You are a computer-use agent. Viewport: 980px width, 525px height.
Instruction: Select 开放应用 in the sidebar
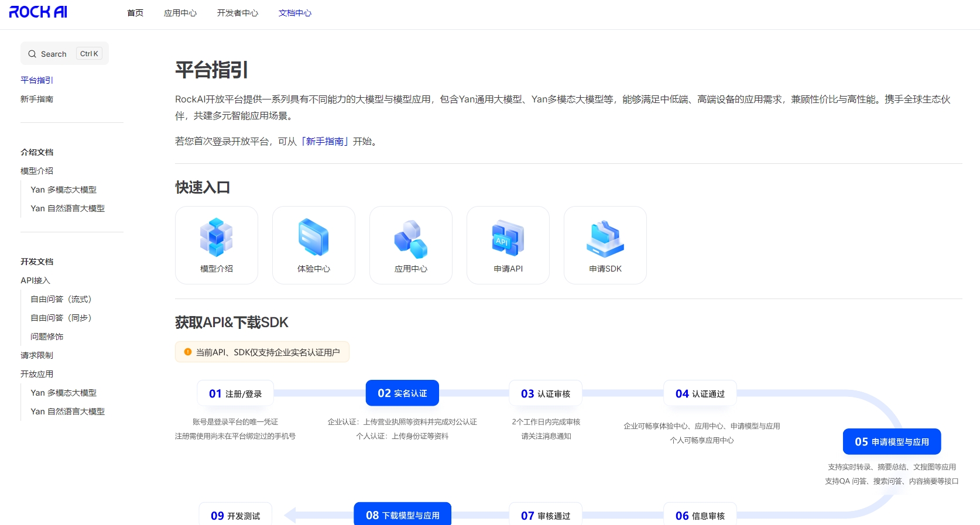[x=37, y=374]
